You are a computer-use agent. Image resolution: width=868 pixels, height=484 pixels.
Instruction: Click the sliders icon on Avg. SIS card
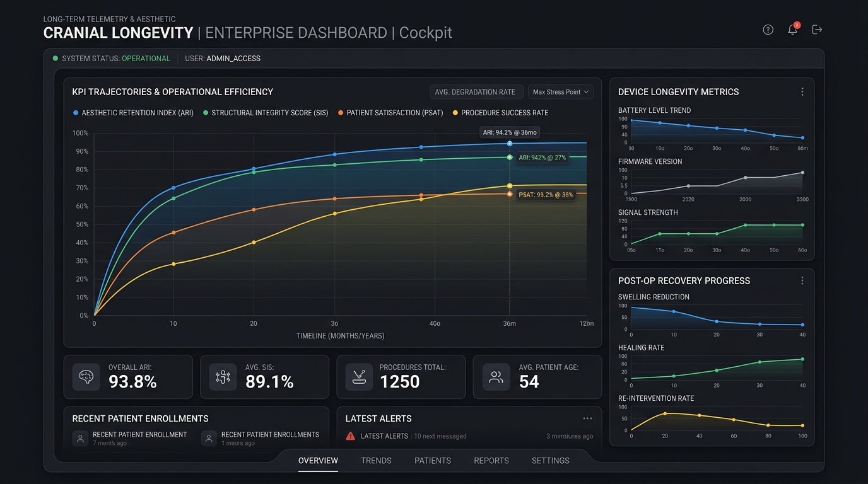(x=223, y=377)
